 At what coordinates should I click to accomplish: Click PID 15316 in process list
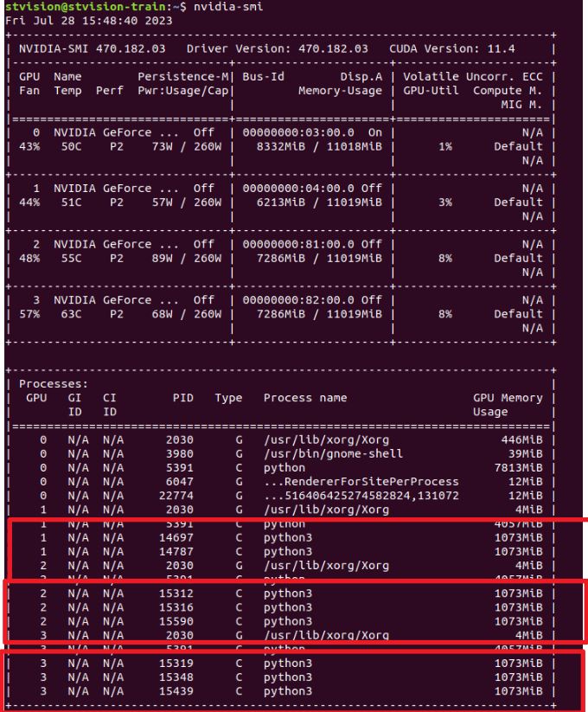176,607
